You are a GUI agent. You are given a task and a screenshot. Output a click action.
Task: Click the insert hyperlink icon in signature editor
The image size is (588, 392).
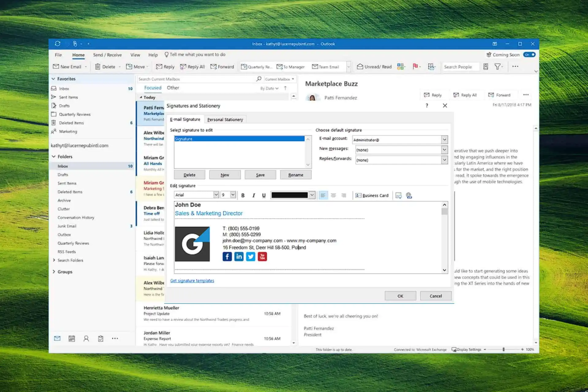(408, 195)
